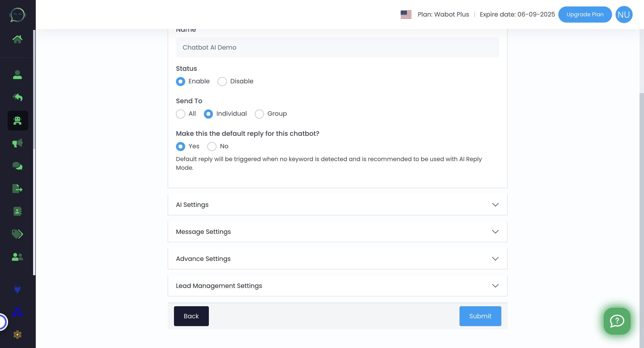Submit the chatbot form
Viewport: 644px width, 348px height.
[480, 316]
